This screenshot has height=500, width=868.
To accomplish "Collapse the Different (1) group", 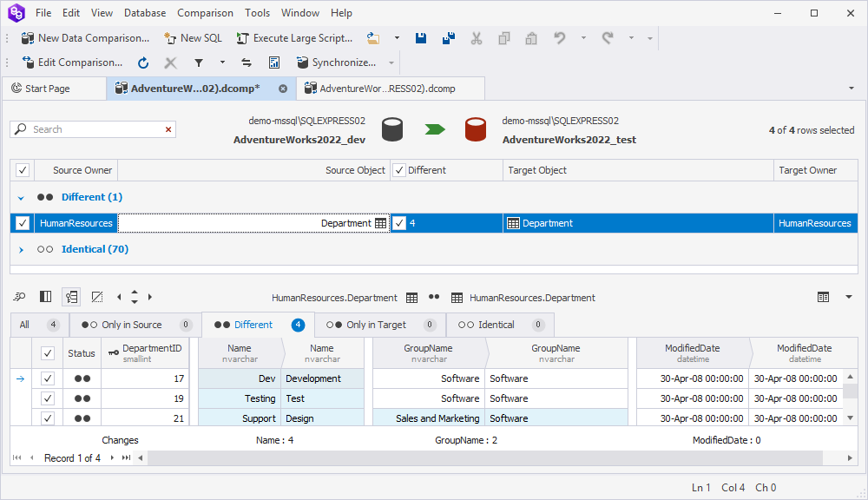I will point(22,198).
